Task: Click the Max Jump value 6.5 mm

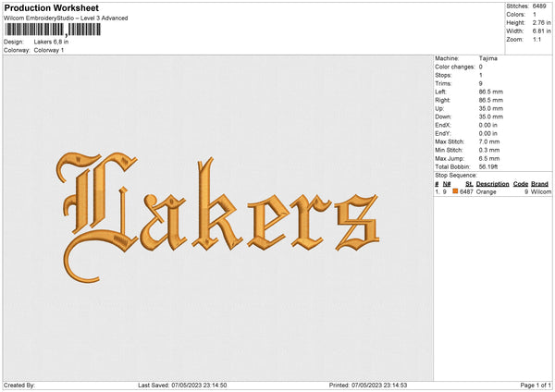Action: (489, 158)
